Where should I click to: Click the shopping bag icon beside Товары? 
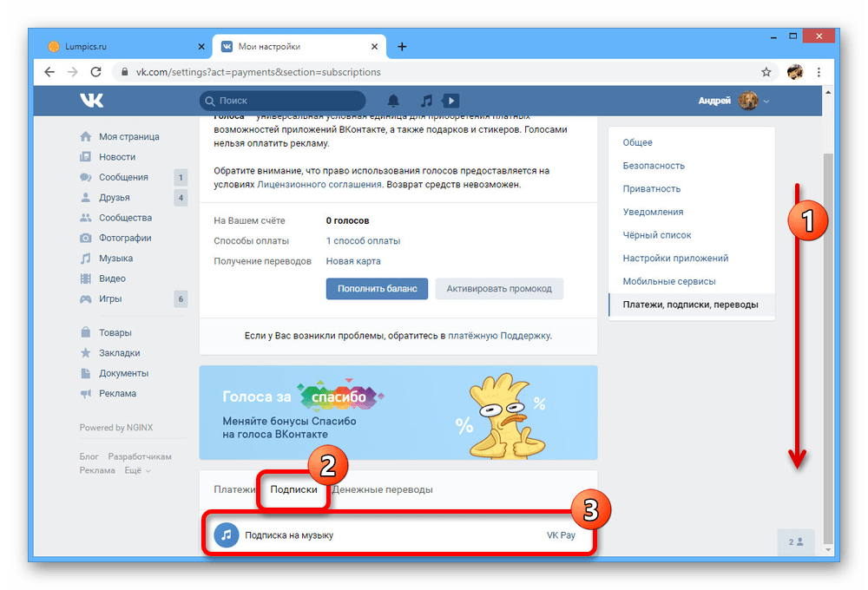(x=85, y=332)
